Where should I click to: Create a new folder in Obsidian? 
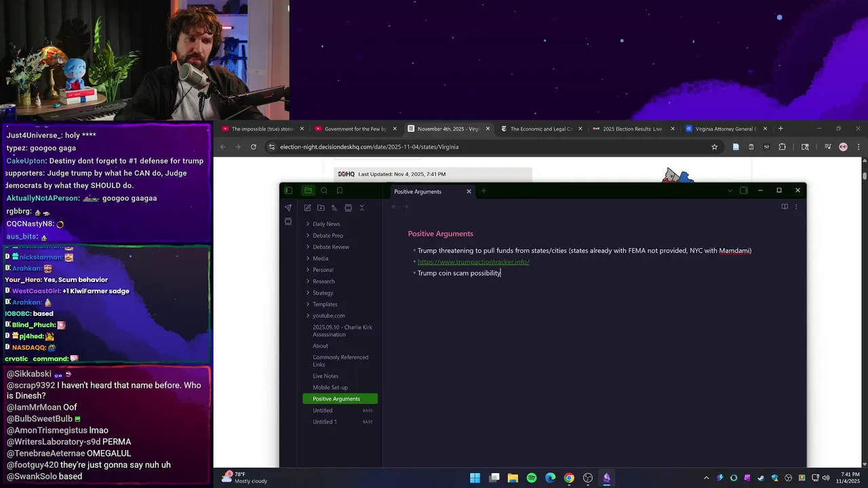tap(321, 208)
